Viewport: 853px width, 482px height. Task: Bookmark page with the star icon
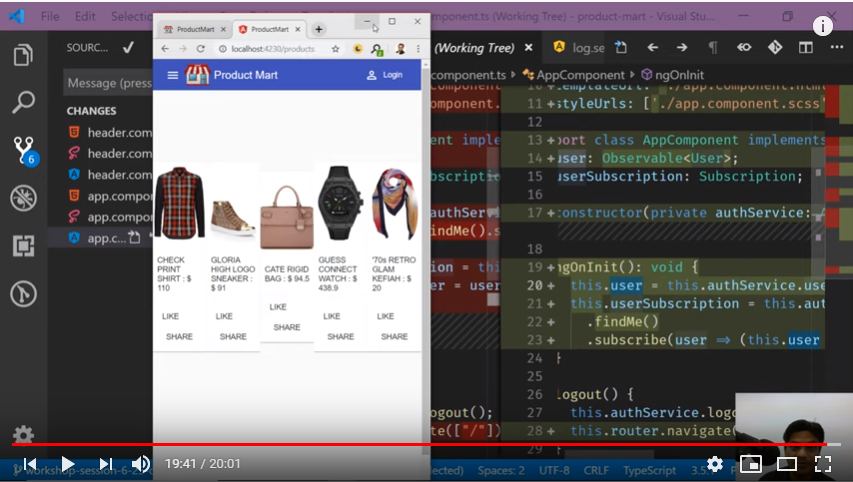[x=335, y=49]
